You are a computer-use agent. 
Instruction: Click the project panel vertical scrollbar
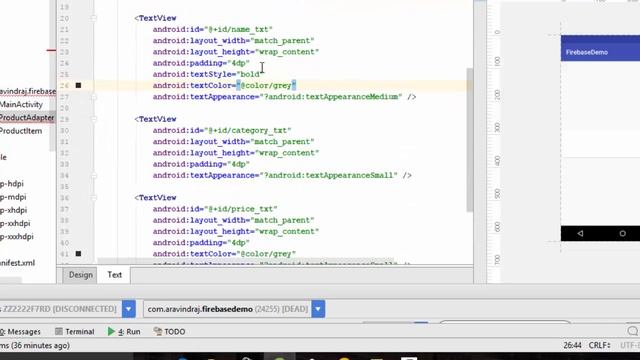[52, 76]
